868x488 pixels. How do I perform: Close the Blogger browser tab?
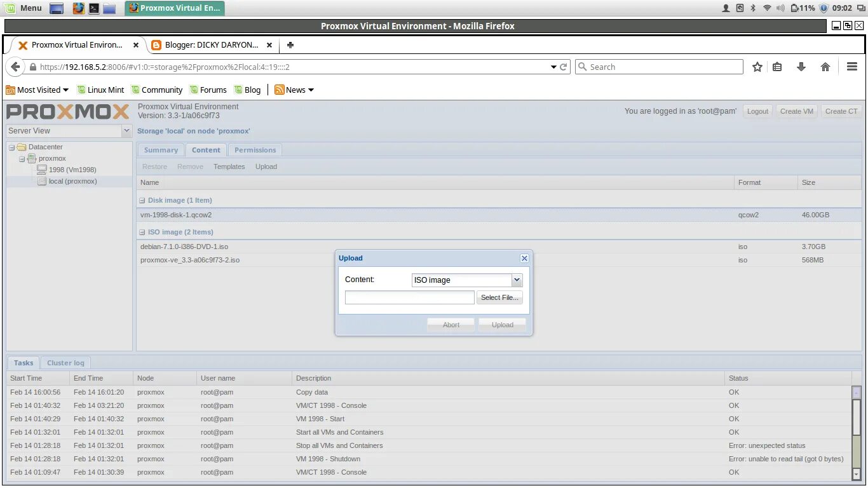coord(269,45)
